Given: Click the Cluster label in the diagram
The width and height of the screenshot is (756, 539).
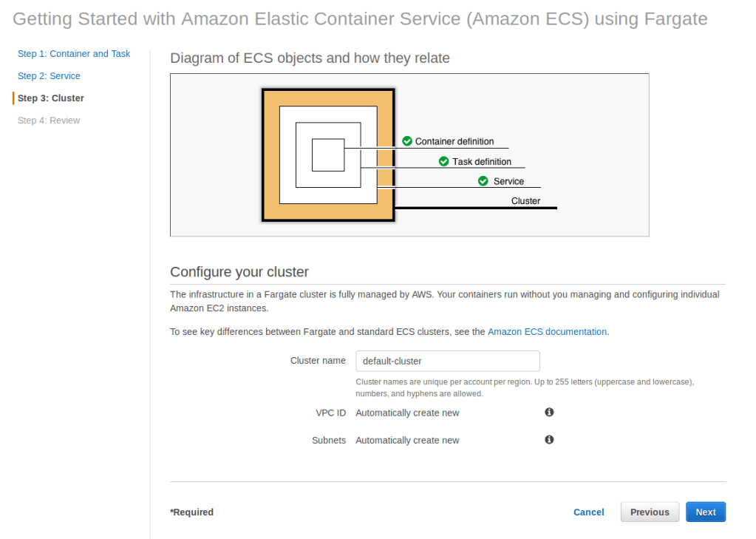Looking at the screenshot, I should (x=525, y=201).
